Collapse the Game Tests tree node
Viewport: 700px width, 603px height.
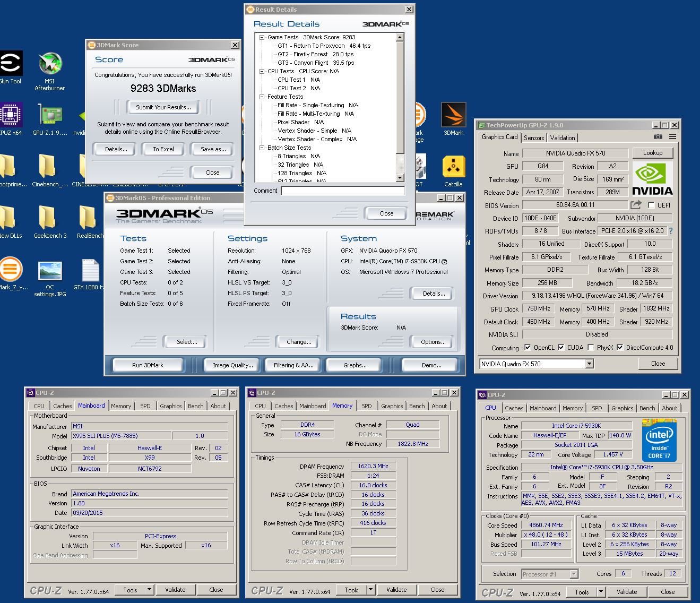(x=262, y=38)
